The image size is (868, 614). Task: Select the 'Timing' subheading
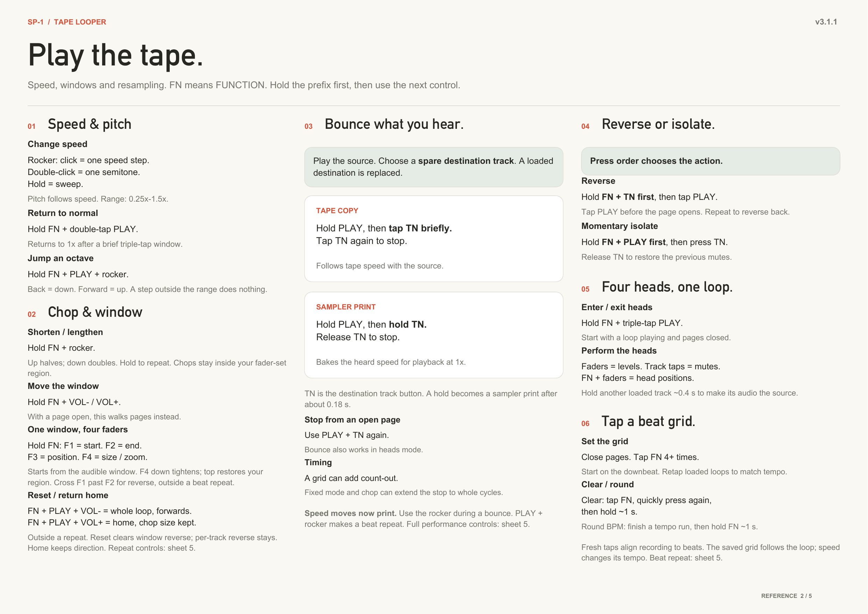(x=318, y=463)
